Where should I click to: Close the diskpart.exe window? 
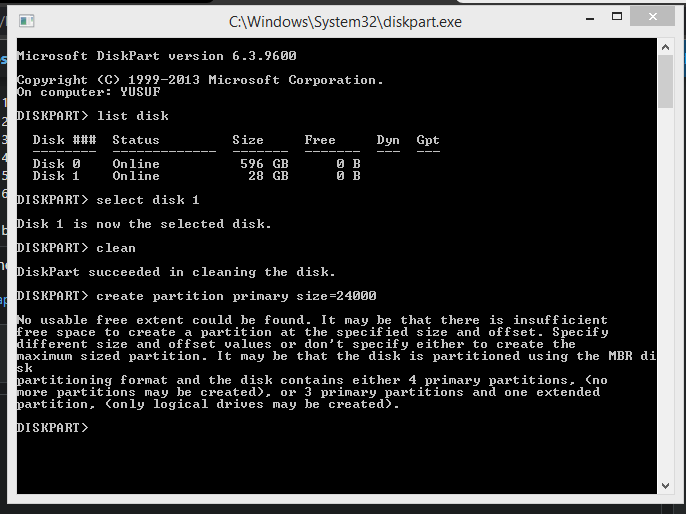pos(652,17)
